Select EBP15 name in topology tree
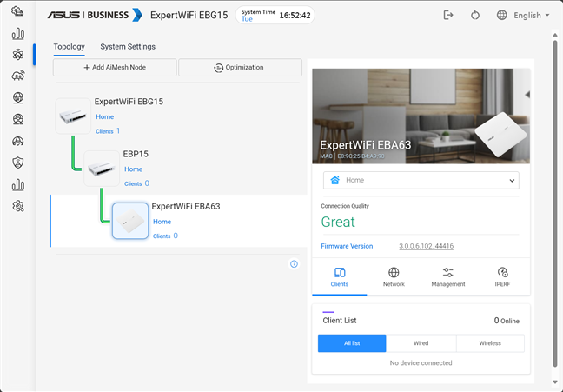 pyautogui.click(x=136, y=154)
